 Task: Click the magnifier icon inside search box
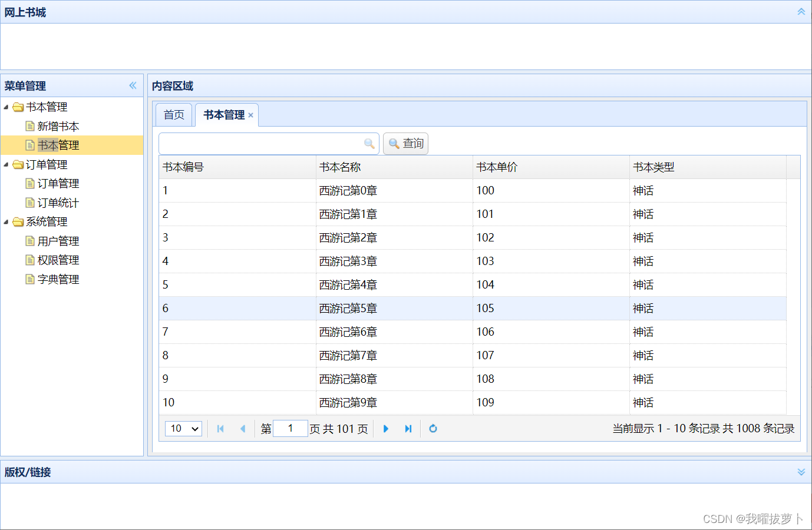(x=369, y=143)
